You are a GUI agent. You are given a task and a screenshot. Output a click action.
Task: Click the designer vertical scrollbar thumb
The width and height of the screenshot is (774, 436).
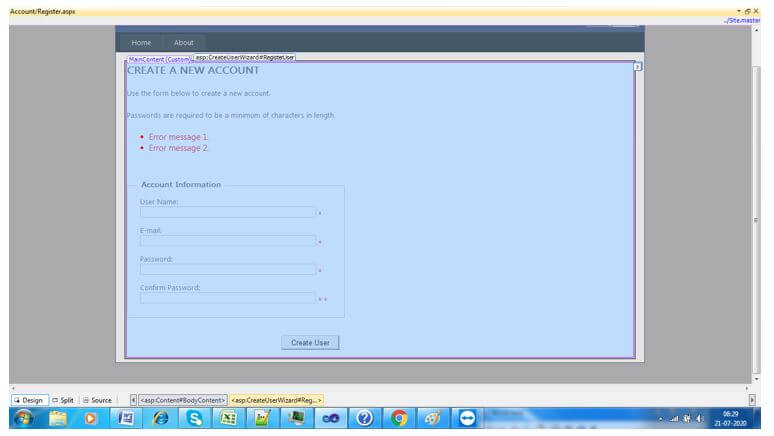[x=756, y=220]
